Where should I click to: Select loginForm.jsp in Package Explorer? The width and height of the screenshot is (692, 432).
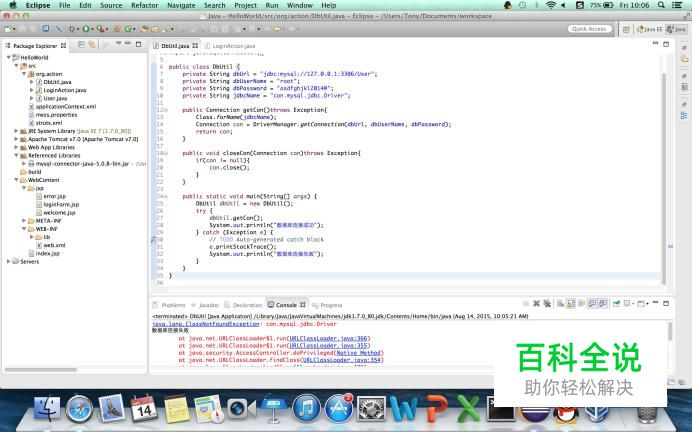57,204
